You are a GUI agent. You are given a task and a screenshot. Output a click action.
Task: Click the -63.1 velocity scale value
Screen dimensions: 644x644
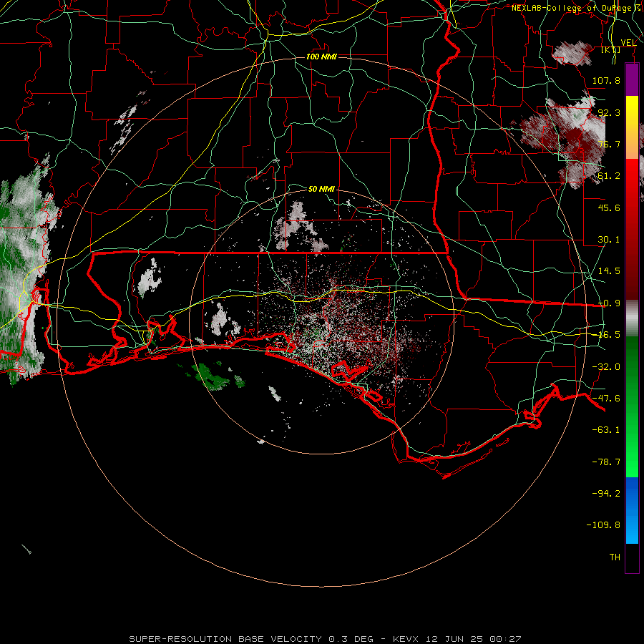click(x=606, y=430)
